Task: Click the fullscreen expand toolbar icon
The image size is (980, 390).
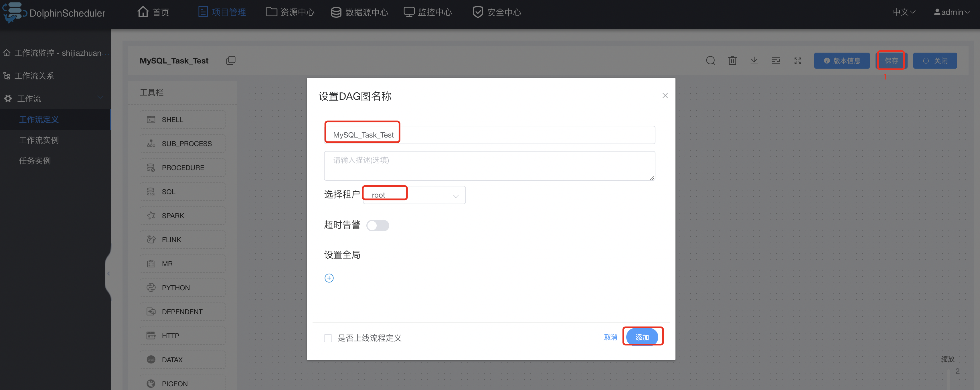Action: click(797, 60)
